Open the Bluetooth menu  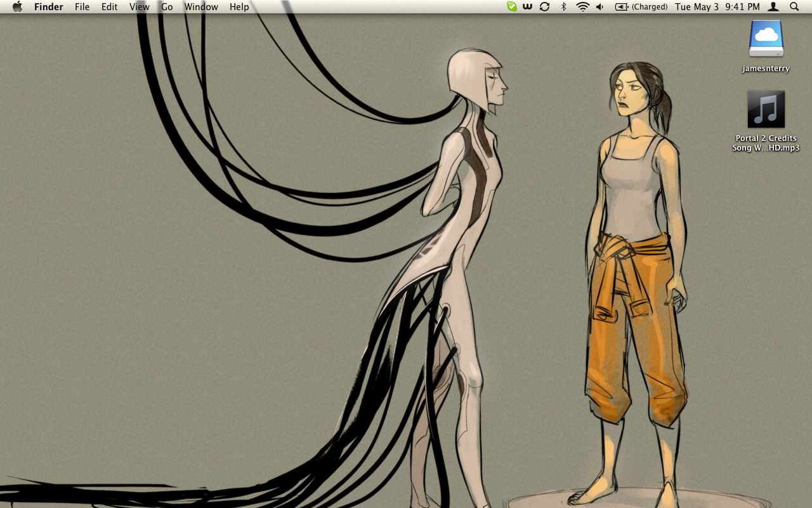[563, 7]
